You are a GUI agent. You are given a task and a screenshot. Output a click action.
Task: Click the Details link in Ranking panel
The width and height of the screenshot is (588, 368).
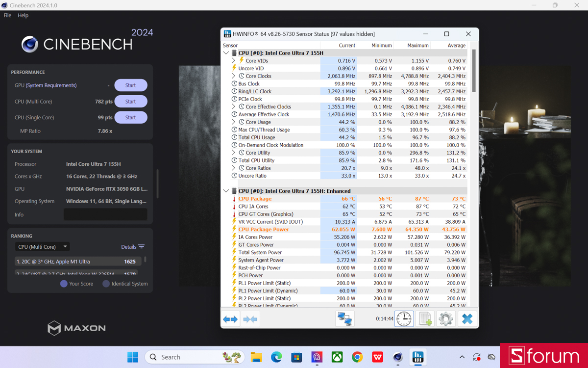(128, 247)
